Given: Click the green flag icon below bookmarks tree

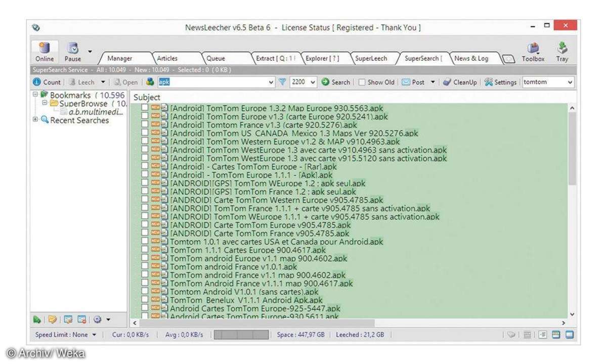Looking at the screenshot, I should [x=37, y=320].
